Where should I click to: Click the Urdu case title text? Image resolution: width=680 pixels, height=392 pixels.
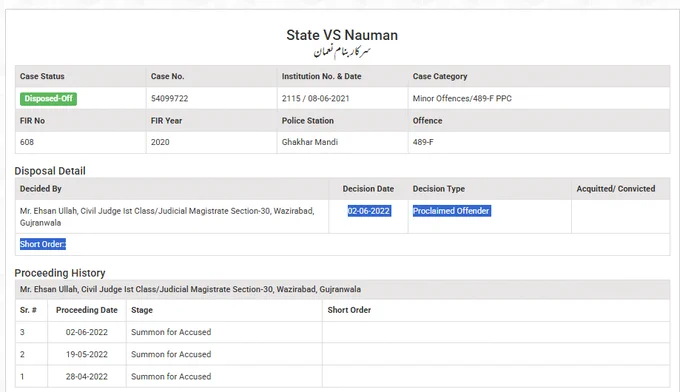pyautogui.click(x=342, y=52)
